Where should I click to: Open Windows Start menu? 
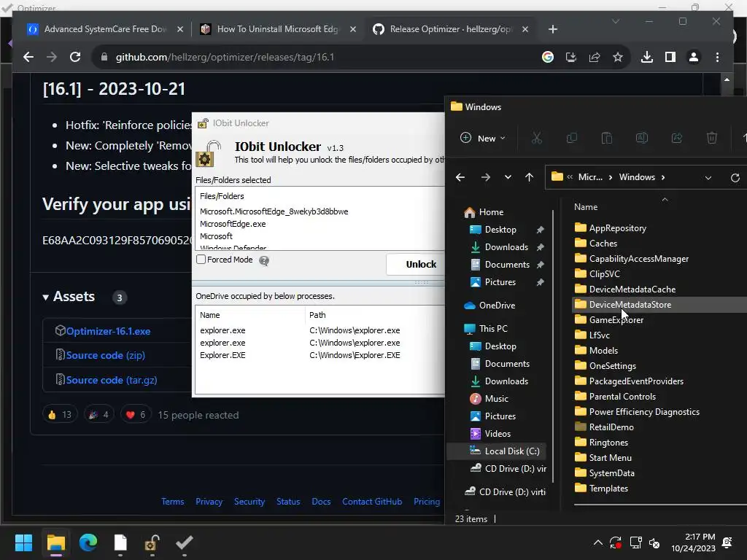click(23, 542)
